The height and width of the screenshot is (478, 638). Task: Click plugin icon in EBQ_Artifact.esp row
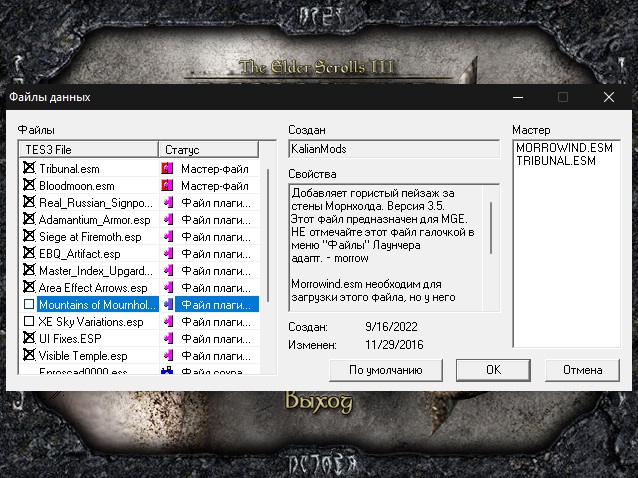click(x=168, y=253)
